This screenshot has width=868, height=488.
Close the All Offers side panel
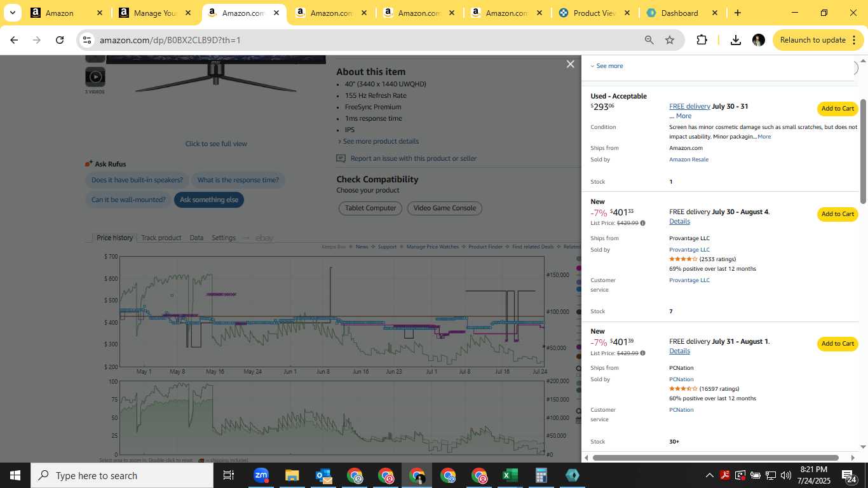[571, 64]
